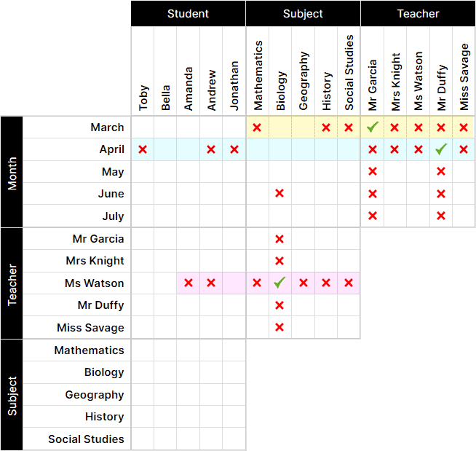476x451 pixels.
Task: Click the green check for March and Mr Garcia
Action: coord(373,128)
